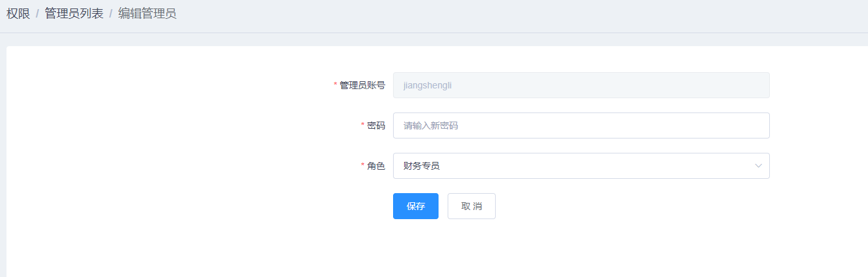The image size is (868, 277).
Task: Click the red asterisk beside 密码
Action: coord(363,125)
